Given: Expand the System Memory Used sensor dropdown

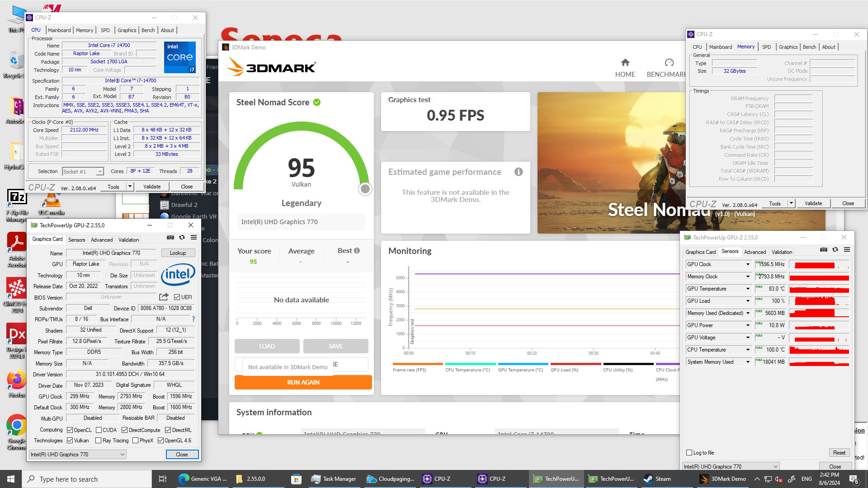Looking at the screenshot, I should click(x=748, y=361).
